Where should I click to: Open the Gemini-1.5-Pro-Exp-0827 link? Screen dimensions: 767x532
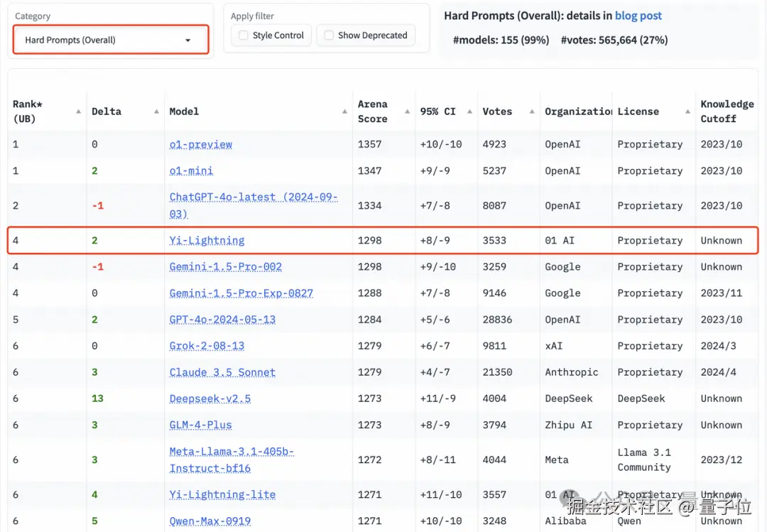click(x=241, y=293)
